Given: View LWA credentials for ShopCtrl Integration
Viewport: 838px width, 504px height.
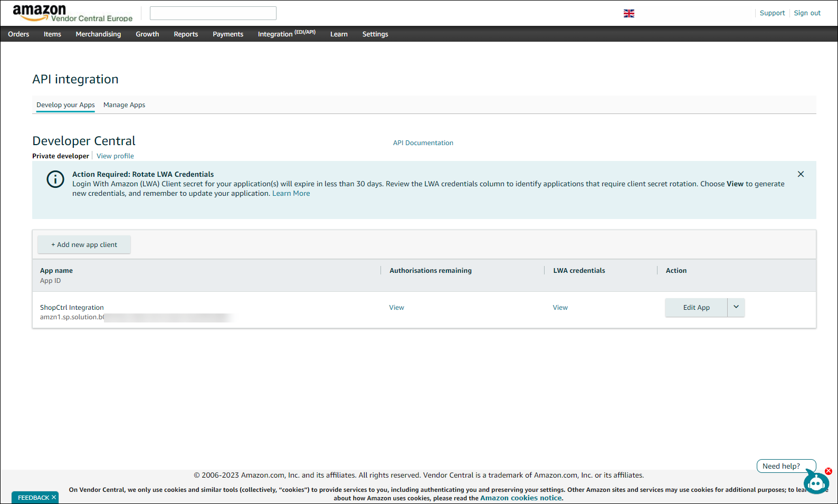Looking at the screenshot, I should [560, 308].
